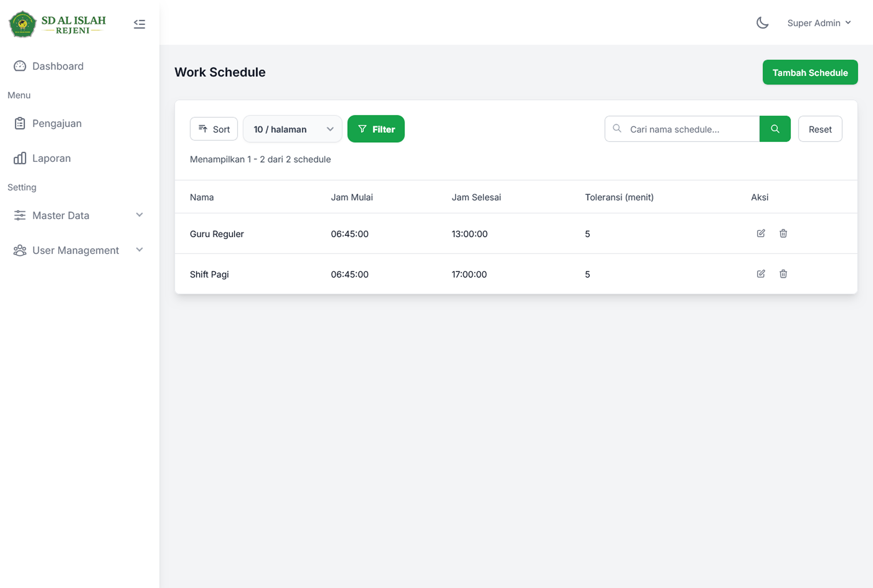Click the Menampilkan 1 - 2 dari 2 schedule text
The width and height of the screenshot is (873, 588).
(x=260, y=159)
